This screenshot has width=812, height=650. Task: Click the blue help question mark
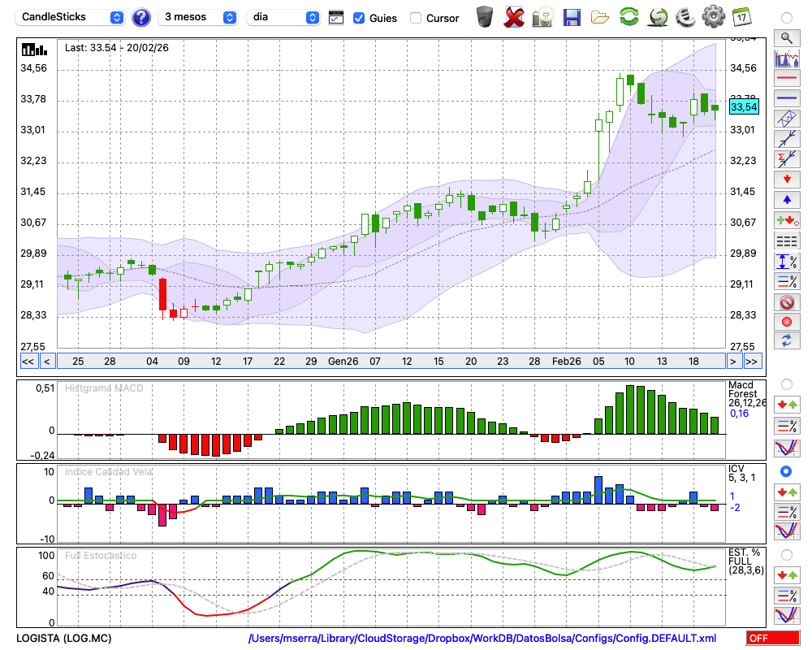pyautogui.click(x=141, y=17)
